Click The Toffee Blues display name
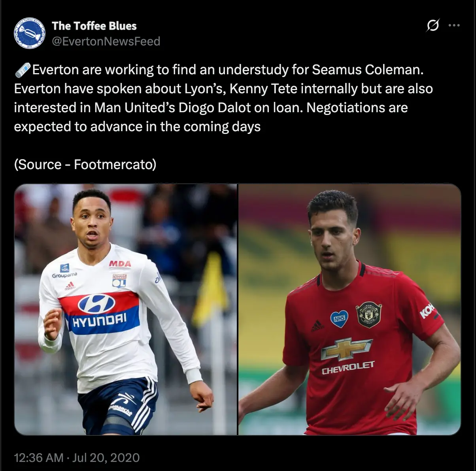The width and height of the screenshot is (476, 471). tap(94, 26)
